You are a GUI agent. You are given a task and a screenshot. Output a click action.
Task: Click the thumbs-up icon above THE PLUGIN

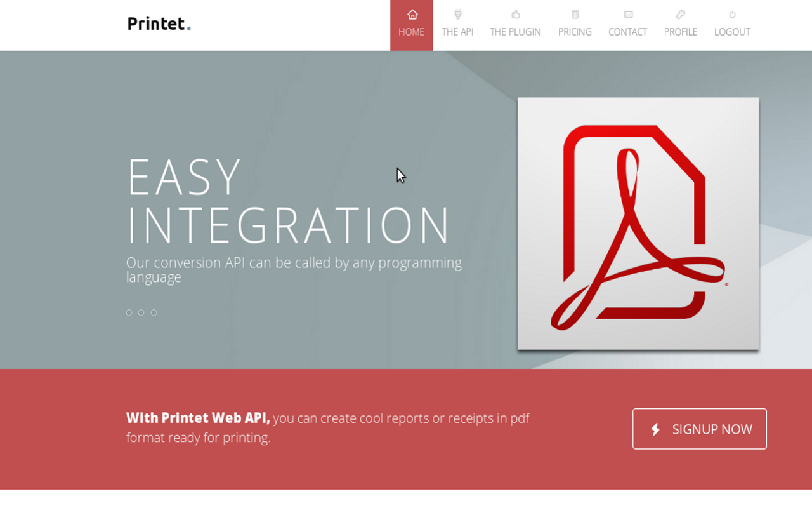tap(515, 14)
